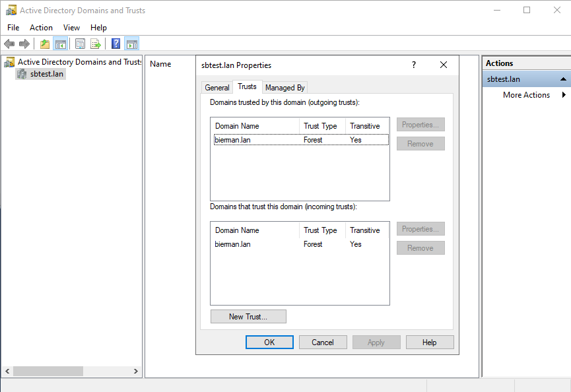571x392 pixels.
Task: Sort incoming trusts by Trust Type header
Action: [x=322, y=230]
